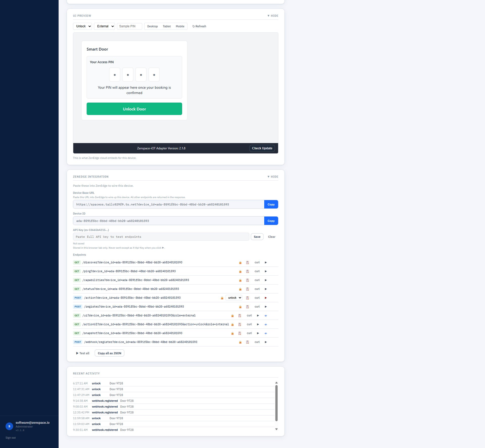The height and width of the screenshot is (448, 485).
Task: Preview the /ui endpoint with the eye icon
Action: pos(266,315)
